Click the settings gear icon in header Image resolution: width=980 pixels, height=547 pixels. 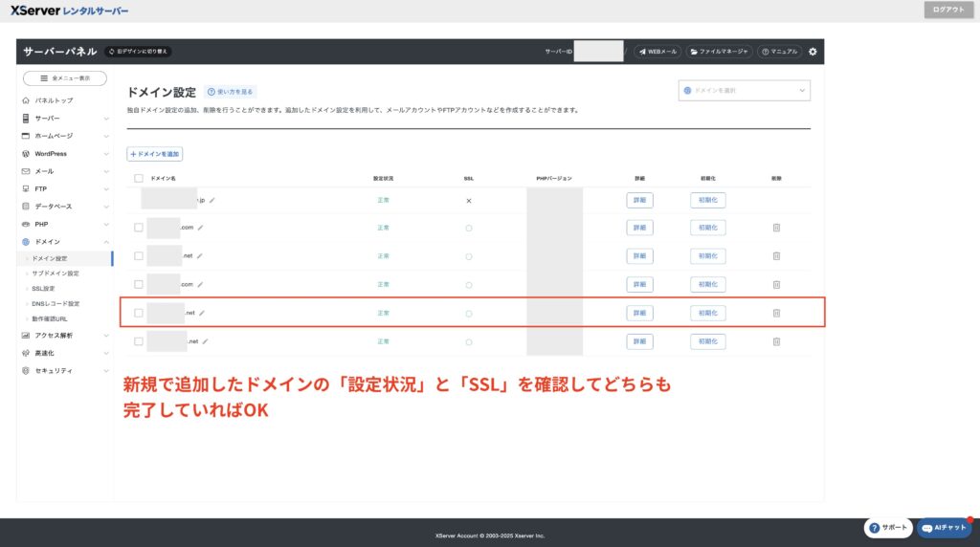coord(813,52)
